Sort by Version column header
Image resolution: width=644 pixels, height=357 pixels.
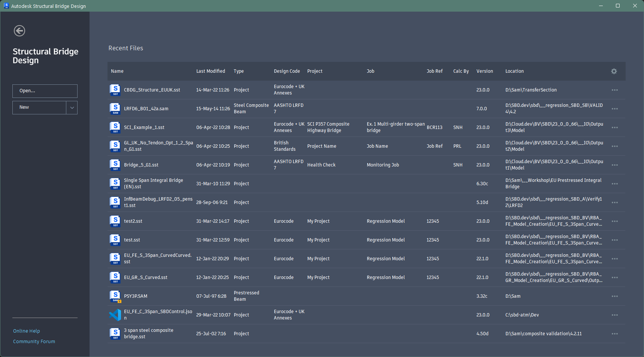[485, 71]
